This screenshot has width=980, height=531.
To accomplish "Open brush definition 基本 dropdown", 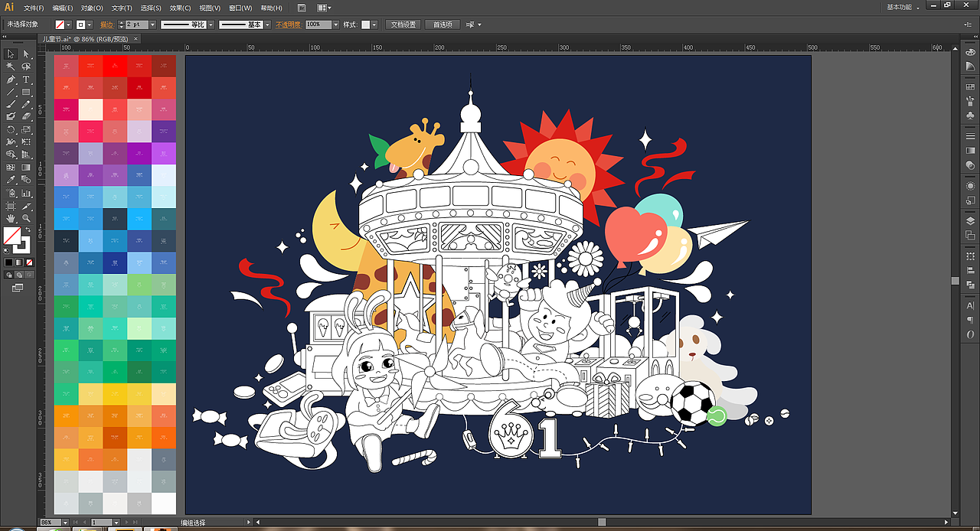I will click(x=268, y=24).
